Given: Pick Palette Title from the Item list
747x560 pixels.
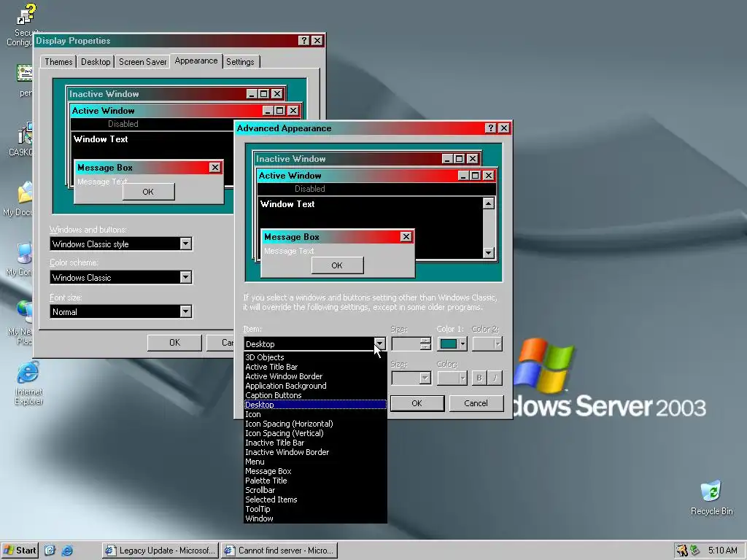Looking at the screenshot, I should pyautogui.click(x=315, y=481).
